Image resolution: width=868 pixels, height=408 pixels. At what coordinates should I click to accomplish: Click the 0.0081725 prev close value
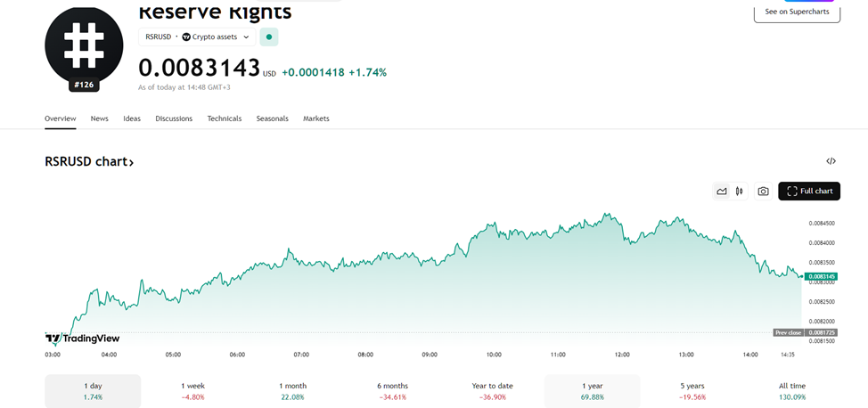(x=822, y=332)
